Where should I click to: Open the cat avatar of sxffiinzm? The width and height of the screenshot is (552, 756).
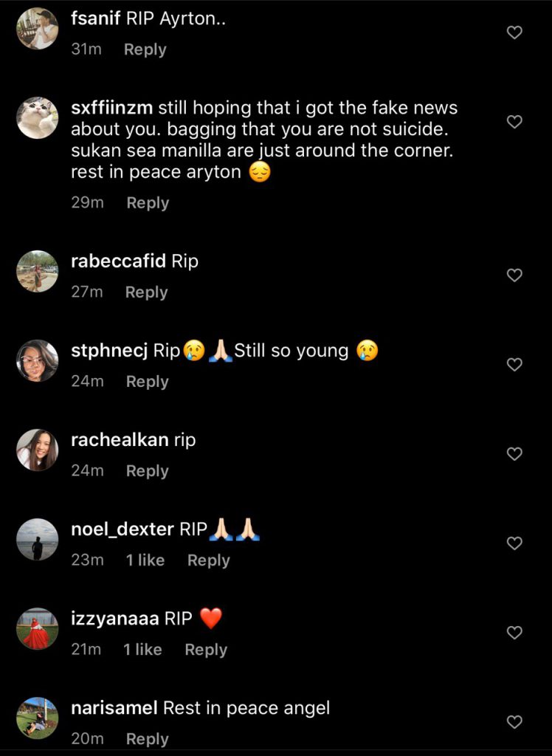pyautogui.click(x=37, y=118)
